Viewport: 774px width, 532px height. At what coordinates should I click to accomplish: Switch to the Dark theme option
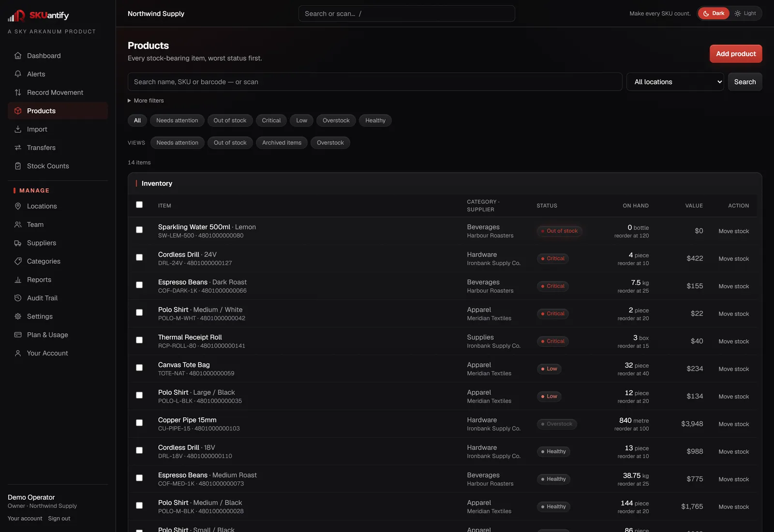click(x=714, y=14)
